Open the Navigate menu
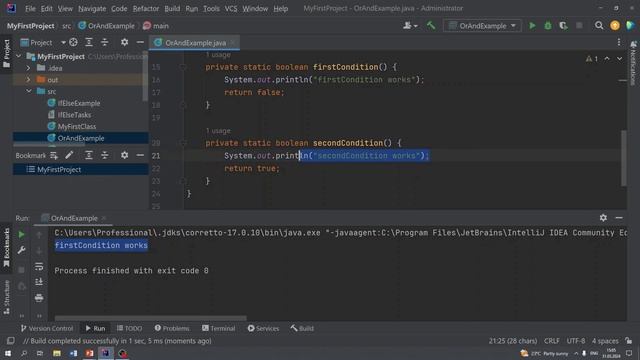The width and height of the screenshot is (640, 360). tap(92, 8)
